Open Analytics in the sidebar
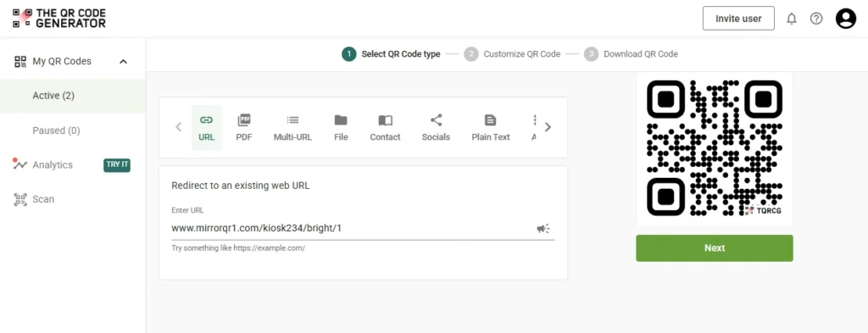This screenshot has width=868, height=333. click(53, 165)
